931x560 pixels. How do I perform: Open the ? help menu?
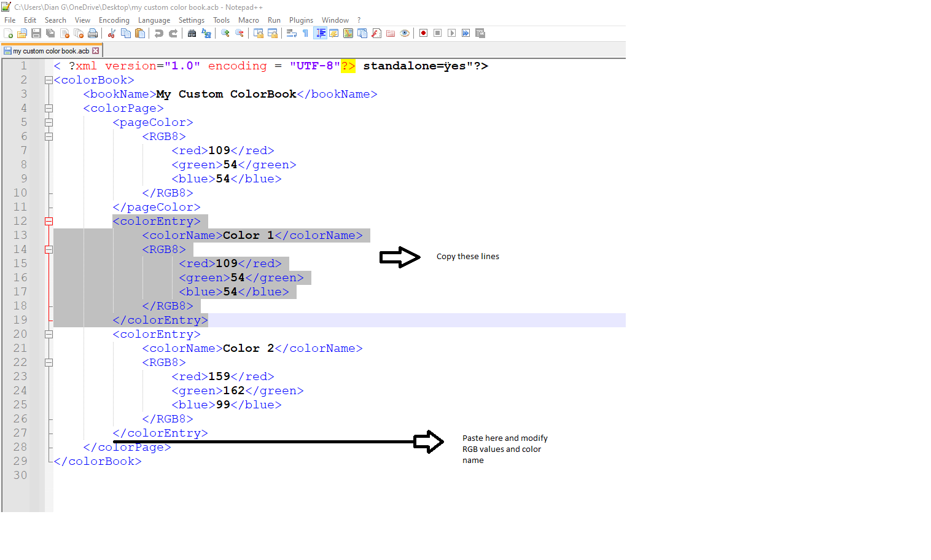(359, 20)
